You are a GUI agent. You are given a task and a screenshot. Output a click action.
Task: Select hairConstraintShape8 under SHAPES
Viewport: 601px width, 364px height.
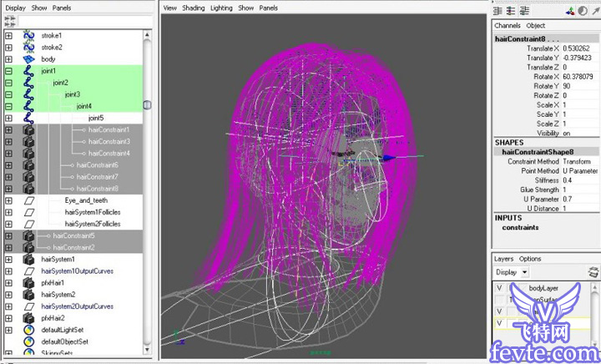tap(538, 152)
